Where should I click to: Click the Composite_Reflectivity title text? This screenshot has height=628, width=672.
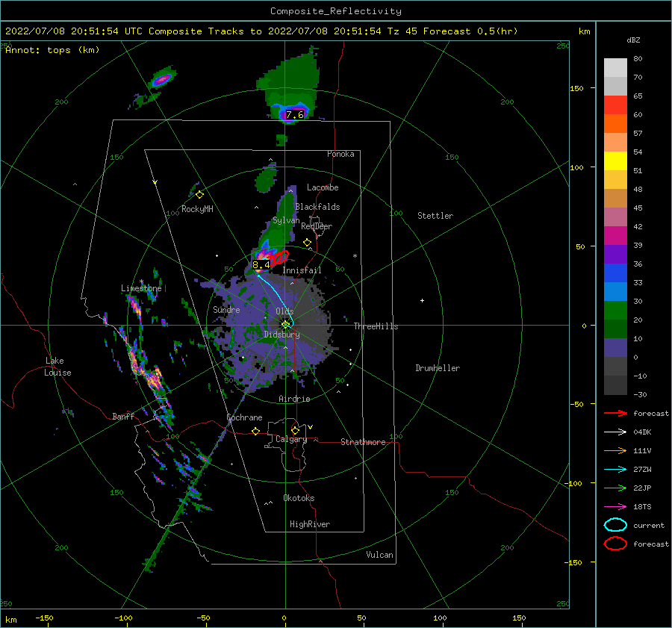335,11
